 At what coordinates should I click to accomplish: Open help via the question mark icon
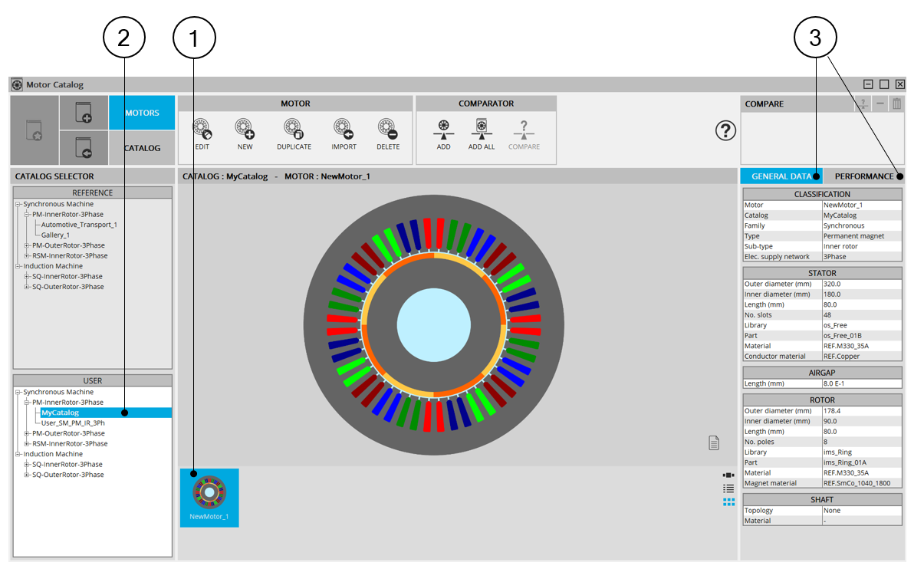(x=725, y=131)
